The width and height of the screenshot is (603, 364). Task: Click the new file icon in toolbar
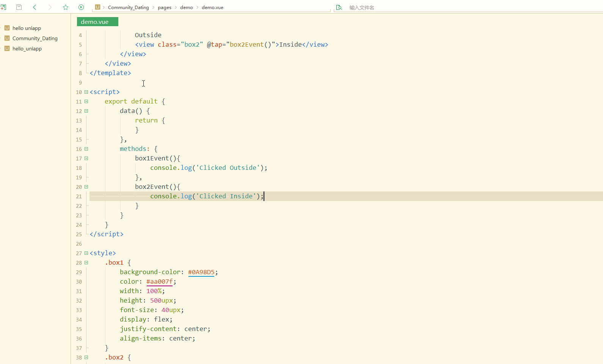click(x=3, y=7)
